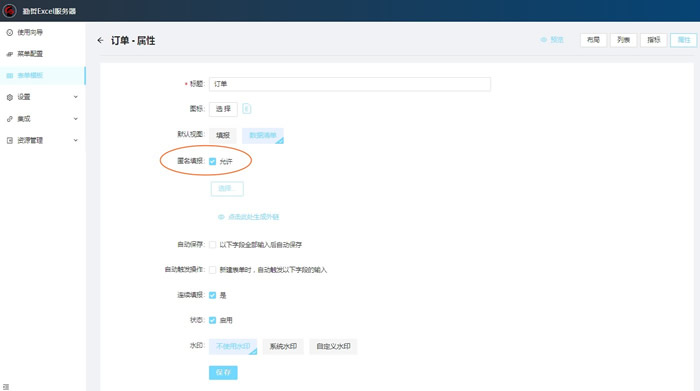700x391 pixels.
Task: Click the 设置 gear icon in sidebar
Action: click(9, 97)
